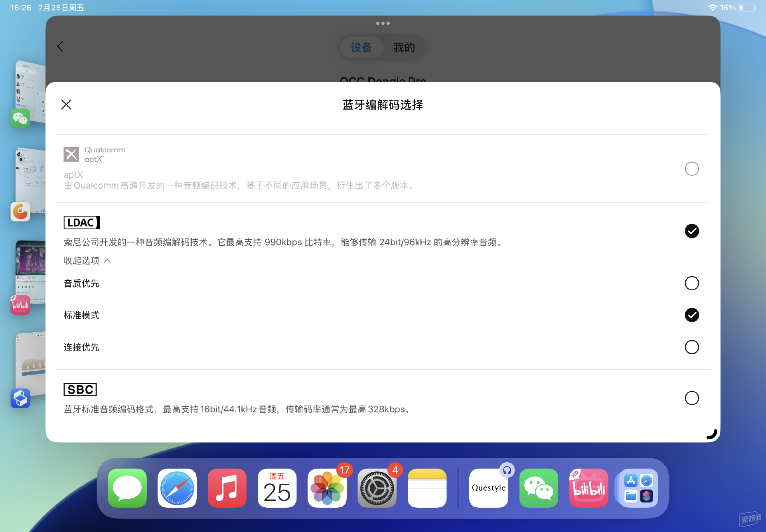
Task: Open Safari from the dock
Action: click(177, 488)
